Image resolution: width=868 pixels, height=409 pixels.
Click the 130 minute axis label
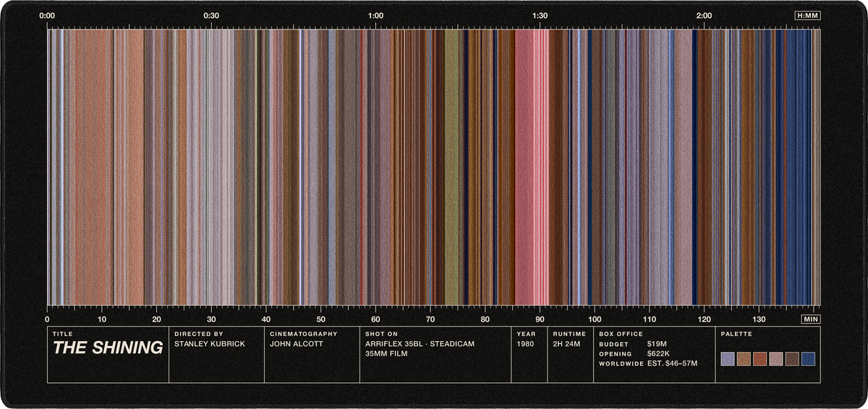point(759,319)
